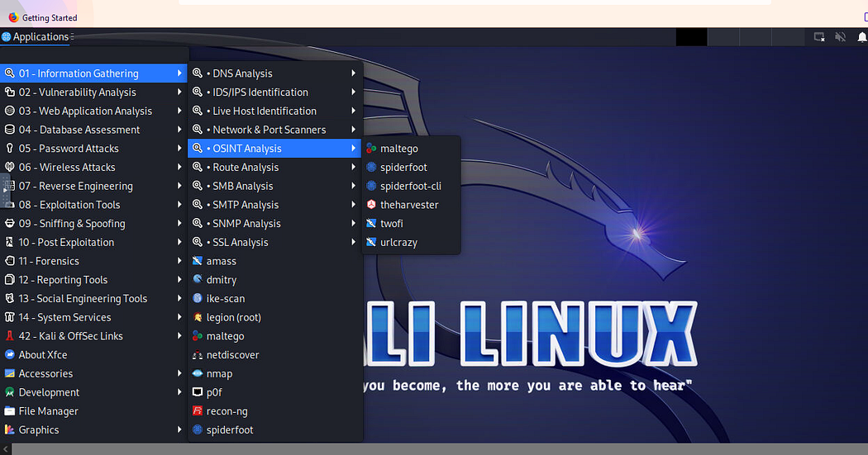Open the Development category

pyautogui.click(x=93, y=392)
